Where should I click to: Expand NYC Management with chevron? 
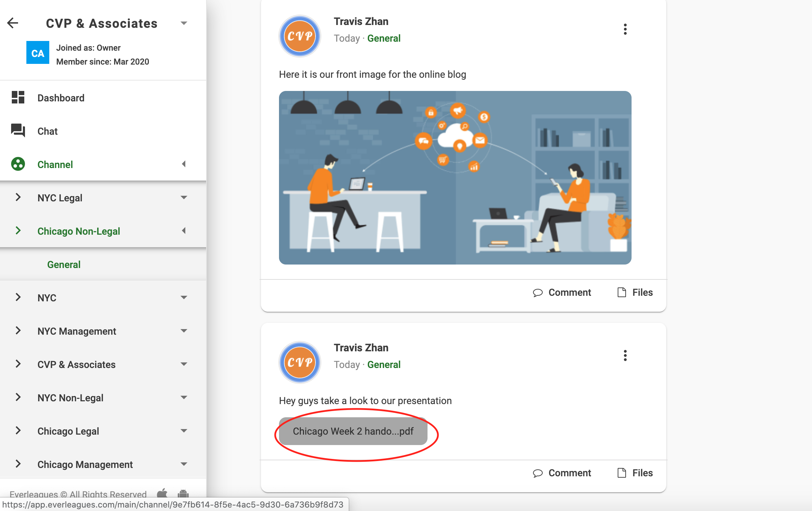18,330
